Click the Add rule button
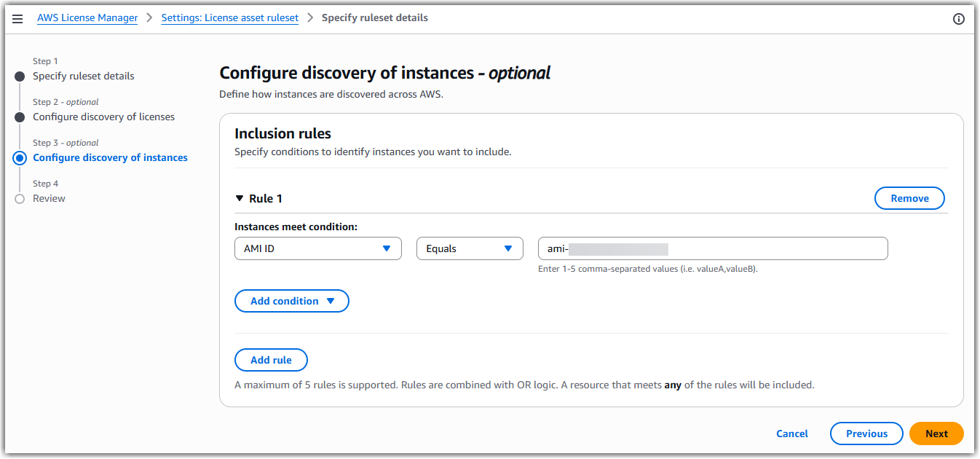This screenshot has height=459, width=980. (271, 359)
